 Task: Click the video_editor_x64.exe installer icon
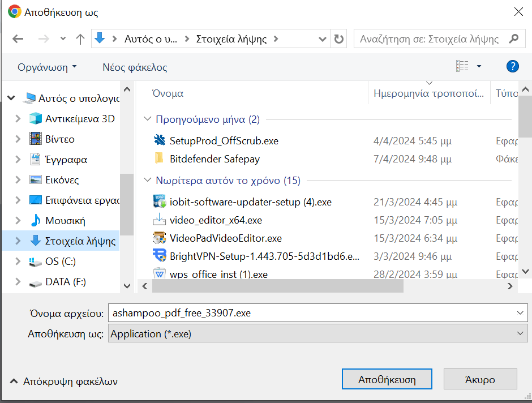pos(160,220)
